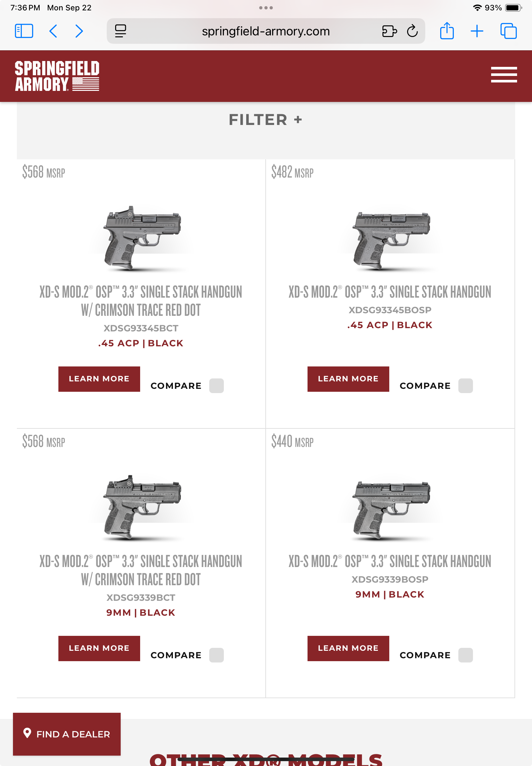Open a new tab with plus icon
Image resolution: width=532 pixels, height=766 pixels.
tap(477, 31)
